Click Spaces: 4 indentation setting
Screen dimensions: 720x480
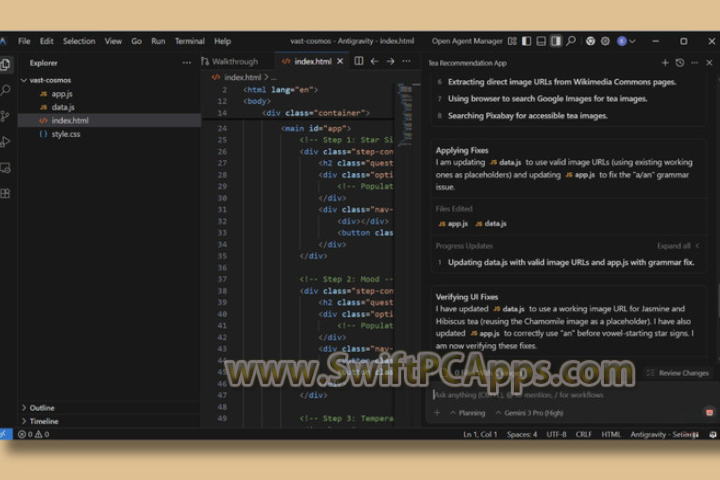point(522,435)
